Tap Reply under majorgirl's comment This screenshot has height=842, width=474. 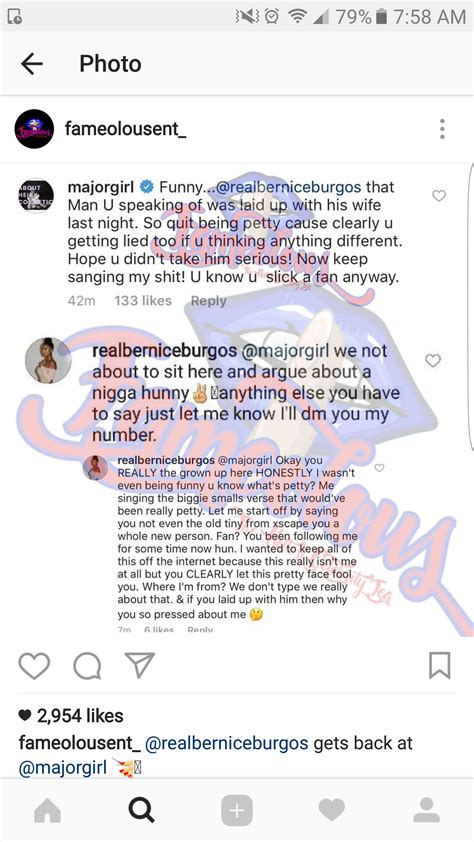coord(209,301)
